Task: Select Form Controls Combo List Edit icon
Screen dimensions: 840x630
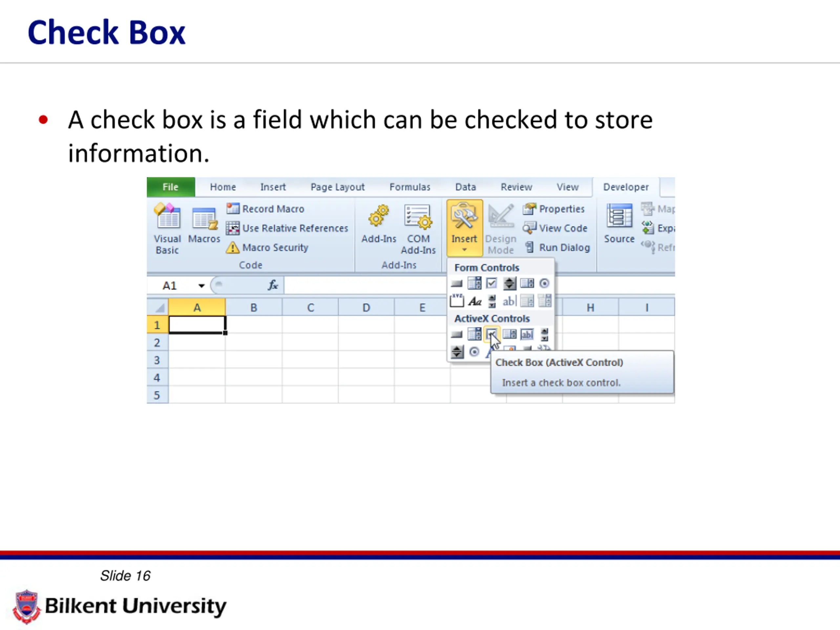Action: (527, 301)
